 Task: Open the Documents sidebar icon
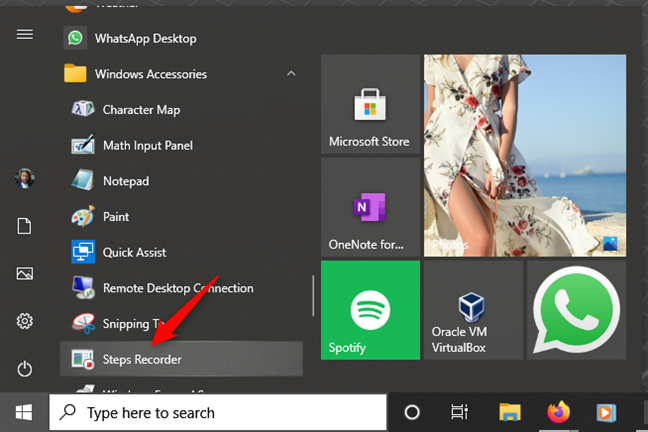[25, 226]
